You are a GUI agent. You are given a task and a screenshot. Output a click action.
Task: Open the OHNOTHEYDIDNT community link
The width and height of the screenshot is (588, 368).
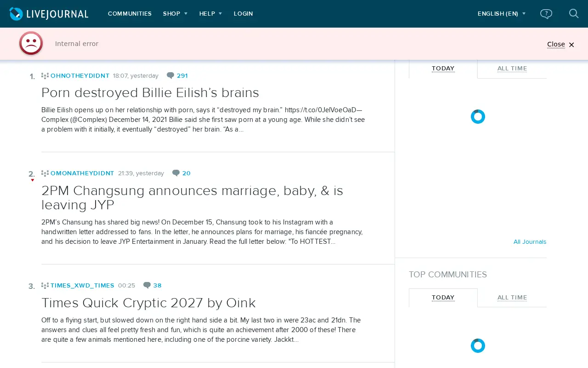(80, 76)
